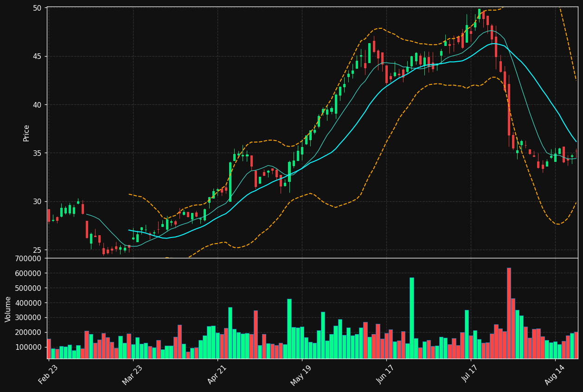Select the 'Feb 23' date label
The image size is (583, 392).
(x=49, y=375)
